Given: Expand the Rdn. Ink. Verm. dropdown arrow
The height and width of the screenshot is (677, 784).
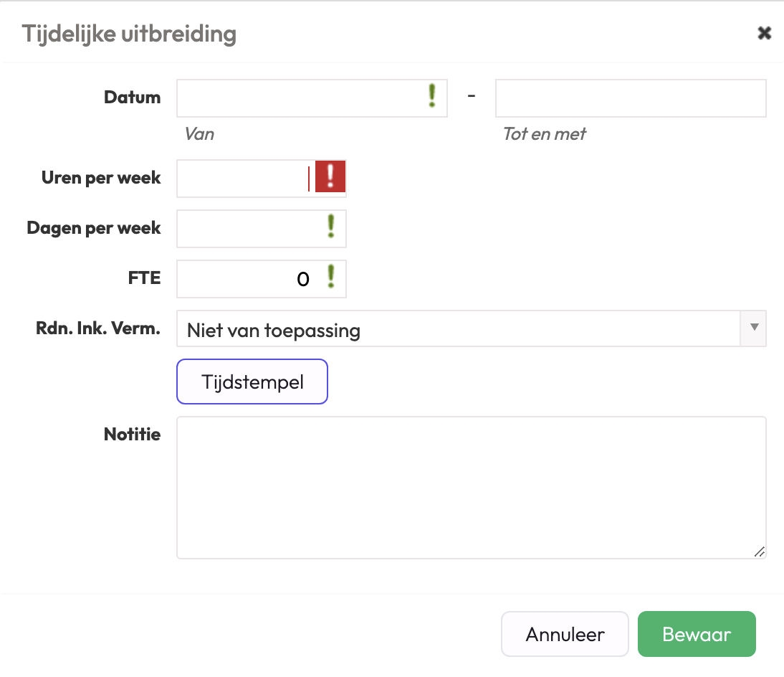Looking at the screenshot, I should [x=753, y=328].
